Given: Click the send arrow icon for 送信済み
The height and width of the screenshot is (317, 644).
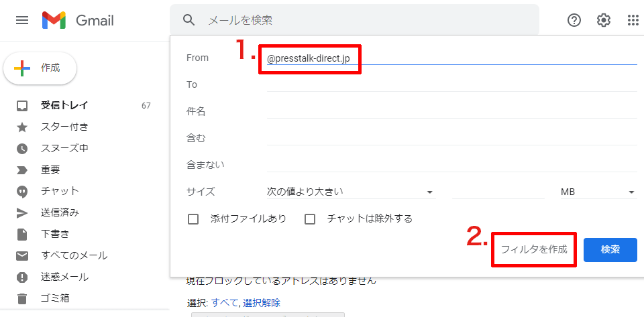Looking at the screenshot, I should point(21,213).
